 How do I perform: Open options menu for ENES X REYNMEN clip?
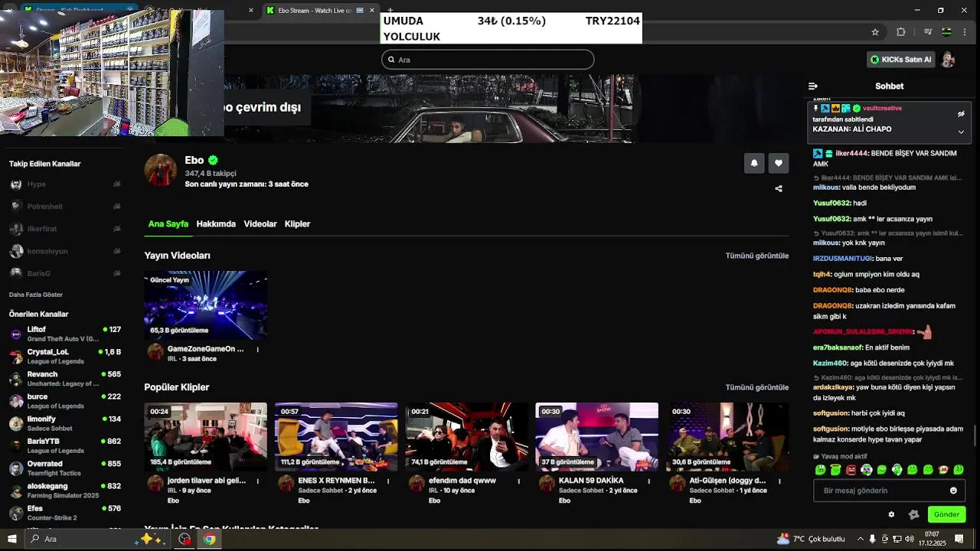pos(388,481)
